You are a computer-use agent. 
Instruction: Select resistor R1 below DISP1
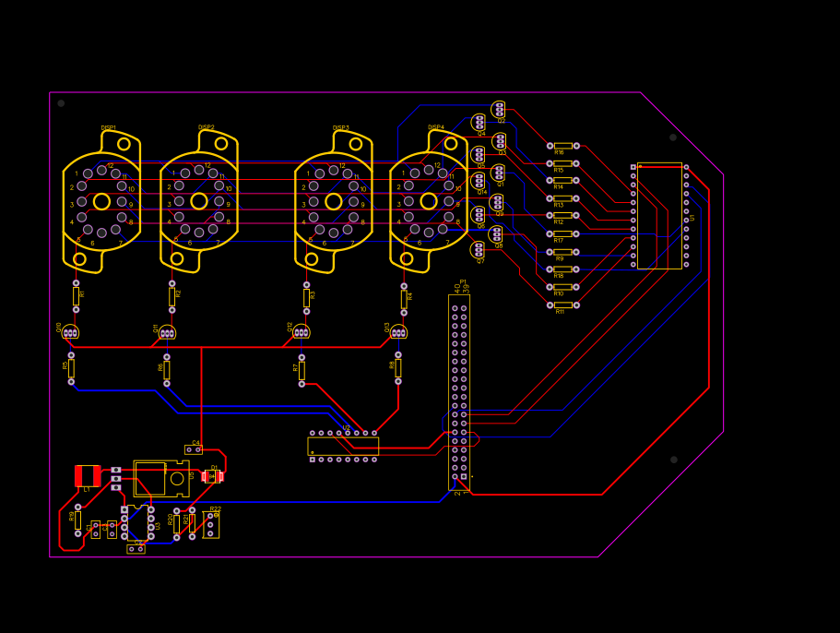[x=74, y=295]
